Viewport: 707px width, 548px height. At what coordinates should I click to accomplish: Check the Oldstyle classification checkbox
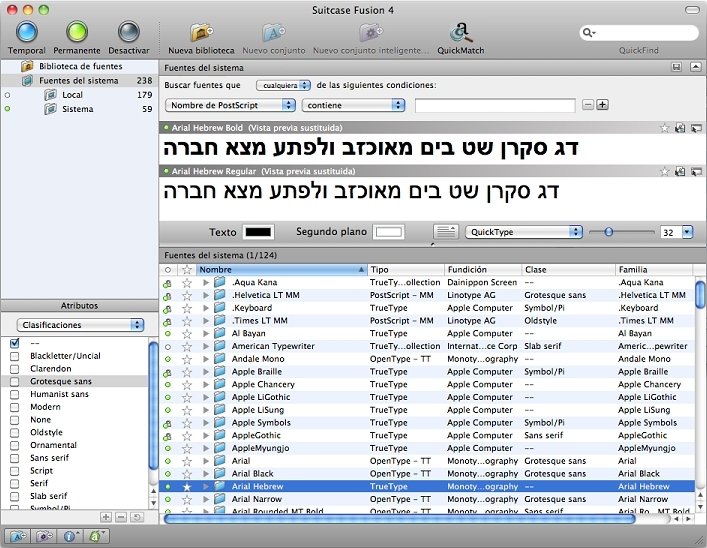point(14,433)
